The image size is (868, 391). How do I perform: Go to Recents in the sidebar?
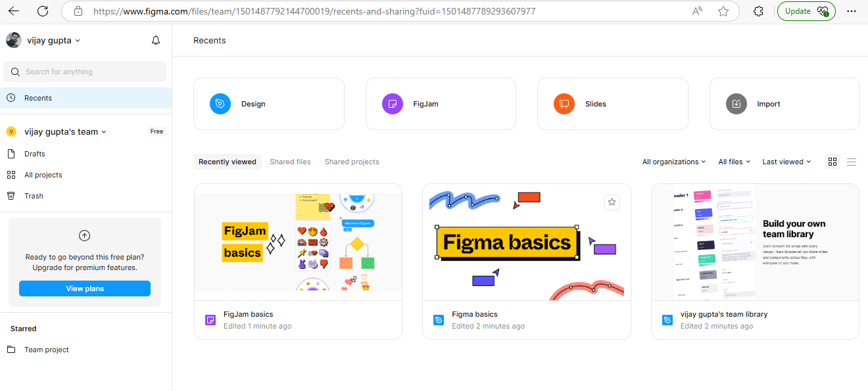pos(85,98)
